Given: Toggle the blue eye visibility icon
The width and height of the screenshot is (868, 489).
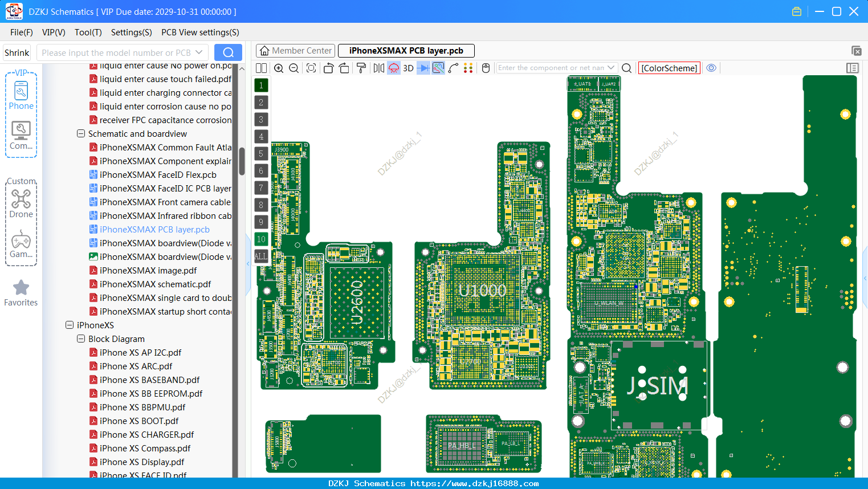Looking at the screenshot, I should (x=711, y=68).
